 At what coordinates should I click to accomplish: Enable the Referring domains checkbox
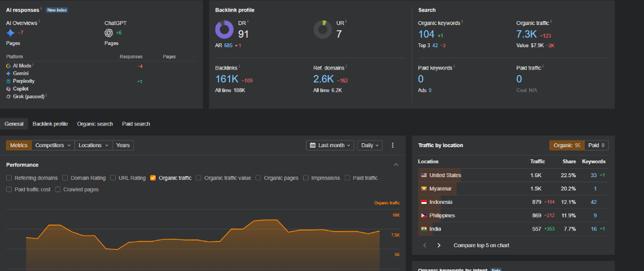(9, 178)
